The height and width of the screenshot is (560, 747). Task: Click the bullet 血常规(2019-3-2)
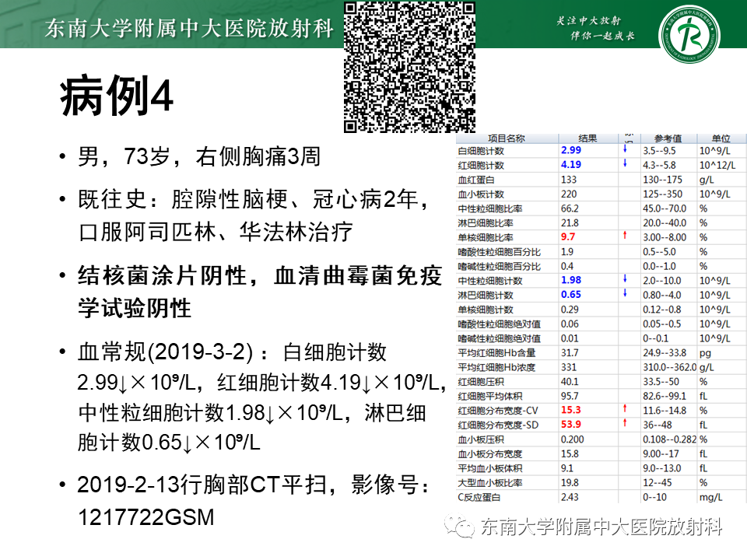(x=232, y=352)
